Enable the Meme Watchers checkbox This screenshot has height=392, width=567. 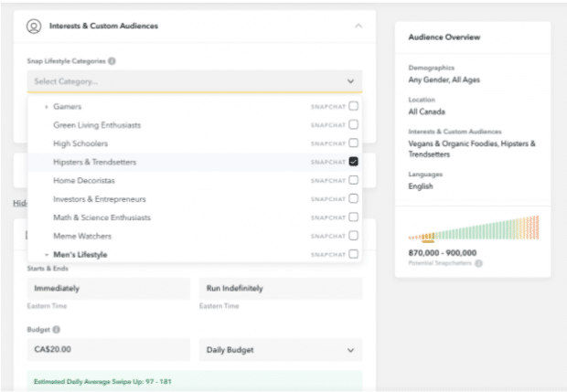tap(353, 236)
